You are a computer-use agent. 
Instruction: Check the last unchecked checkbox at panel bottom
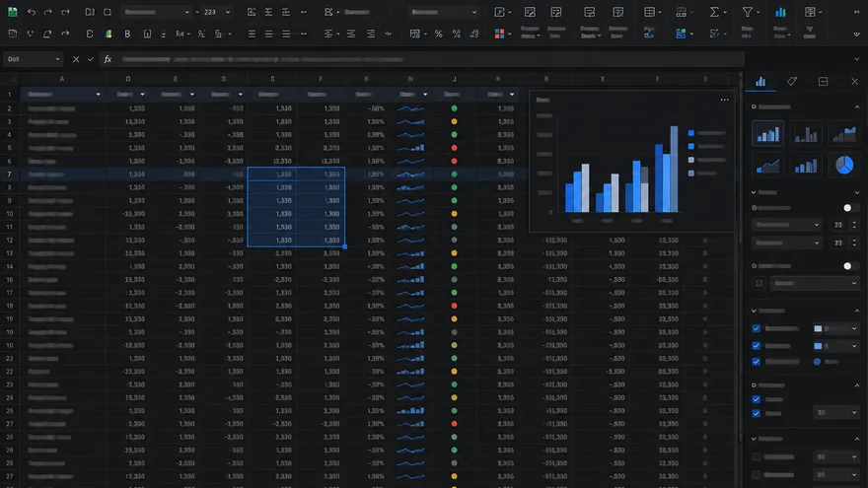[757, 475]
